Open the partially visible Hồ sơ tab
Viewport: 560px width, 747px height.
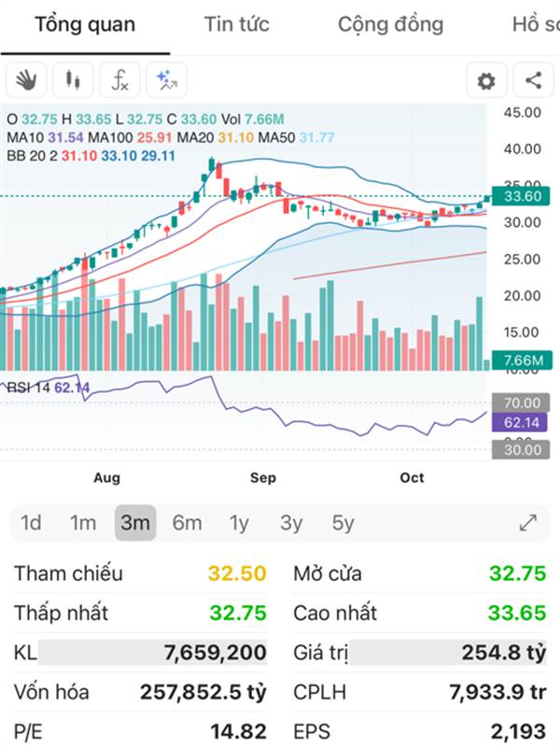[x=536, y=24]
